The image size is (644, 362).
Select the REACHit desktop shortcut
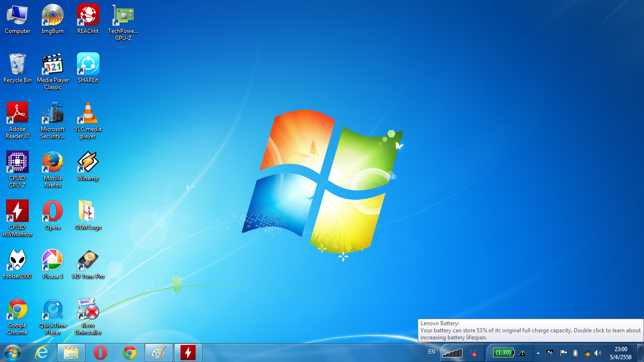pos(88,19)
